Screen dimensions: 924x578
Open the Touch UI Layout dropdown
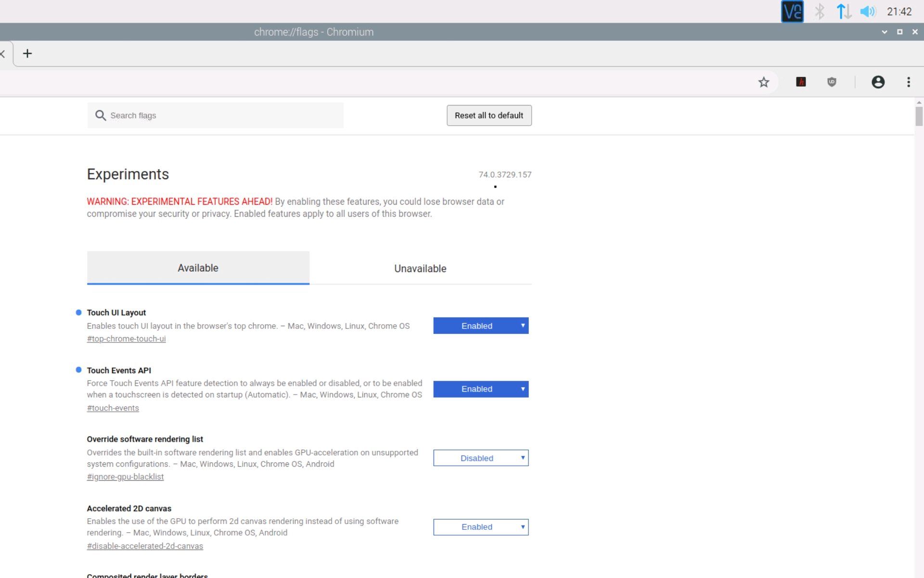point(481,326)
